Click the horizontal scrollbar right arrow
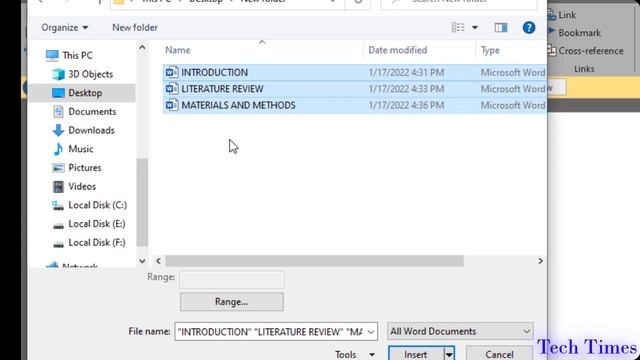Screen dimensions: 640x360 (540, 261)
